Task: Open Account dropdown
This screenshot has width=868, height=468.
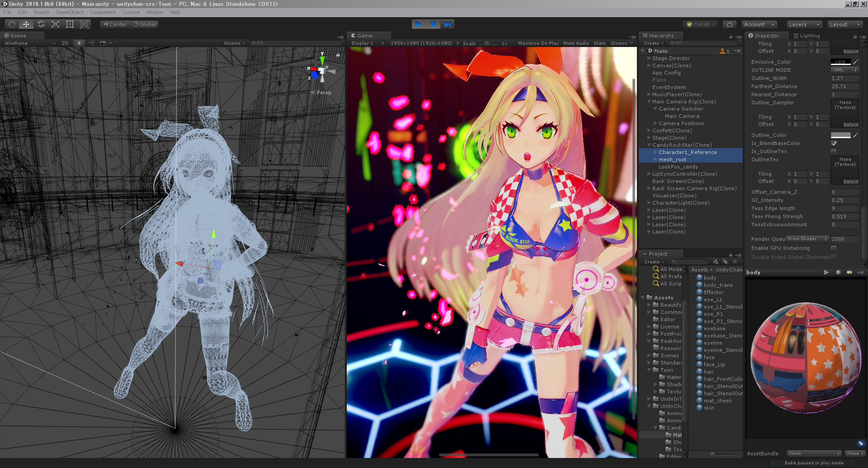Action: coord(759,24)
